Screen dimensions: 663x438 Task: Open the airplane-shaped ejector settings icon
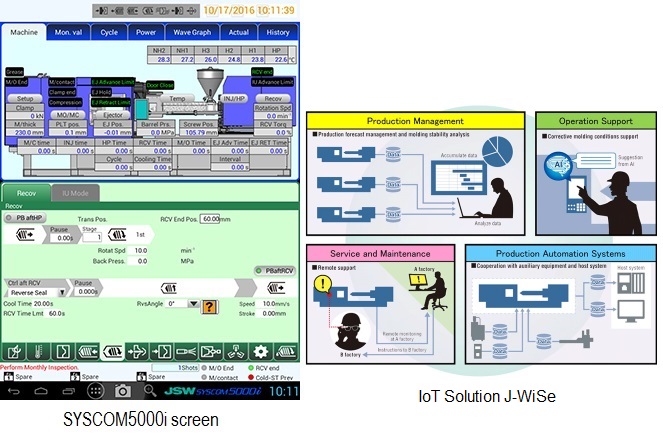pyautogui.click(x=137, y=351)
